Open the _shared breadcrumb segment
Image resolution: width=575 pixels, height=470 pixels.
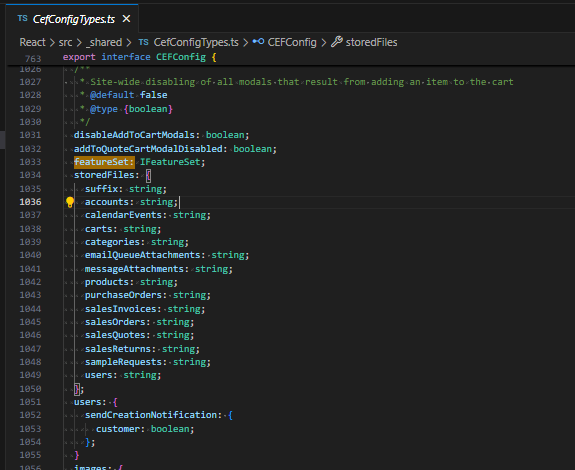[104, 43]
